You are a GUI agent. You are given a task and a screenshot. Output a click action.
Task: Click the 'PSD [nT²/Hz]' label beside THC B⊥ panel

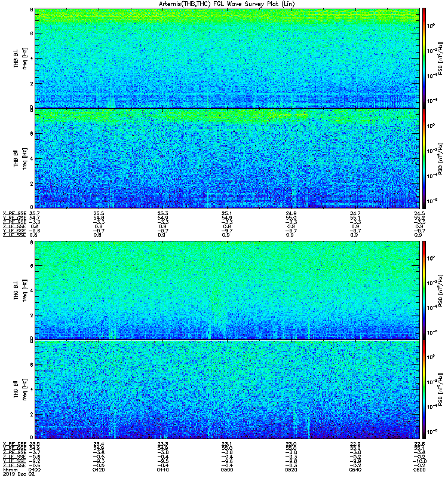[440, 290]
